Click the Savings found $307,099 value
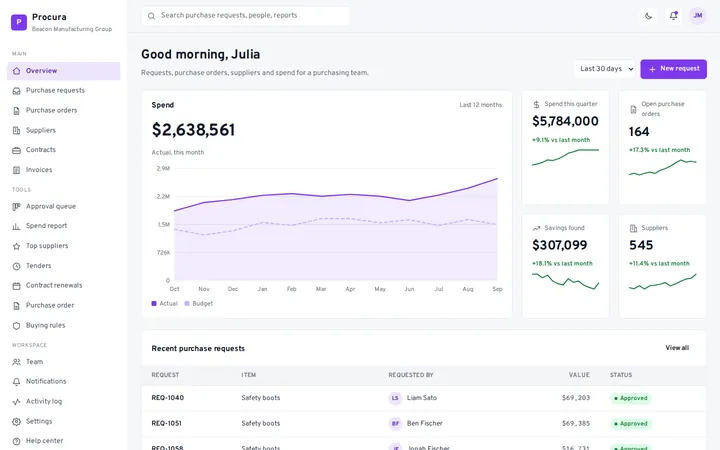The width and height of the screenshot is (720, 450). coord(559,245)
